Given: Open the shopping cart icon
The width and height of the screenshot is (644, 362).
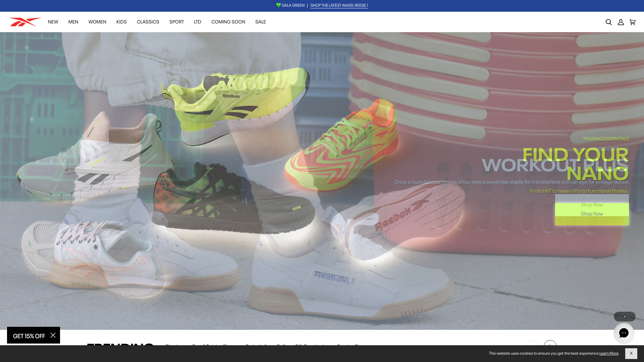Looking at the screenshot, I should (x=633, y=22).
